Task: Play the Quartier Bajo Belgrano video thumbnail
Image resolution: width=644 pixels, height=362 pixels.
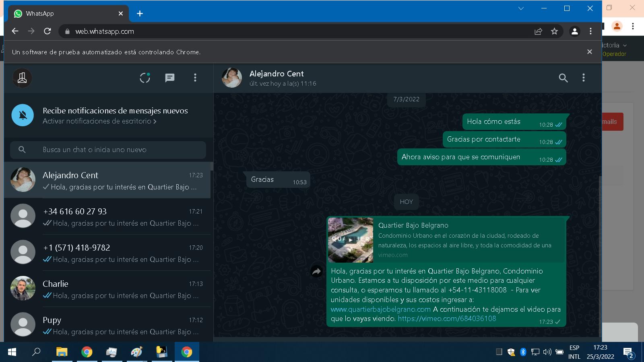Action: [351, 240]
